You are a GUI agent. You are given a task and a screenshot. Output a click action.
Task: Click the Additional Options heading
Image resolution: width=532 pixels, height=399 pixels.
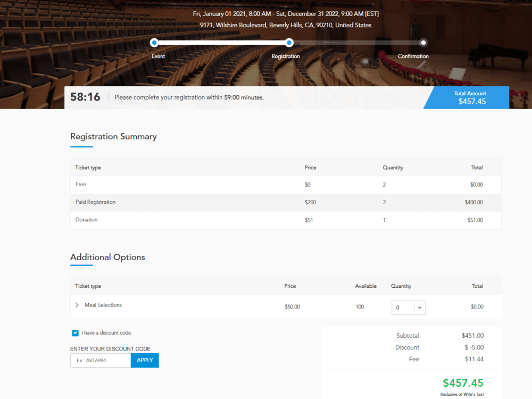[x=107, y=257]
